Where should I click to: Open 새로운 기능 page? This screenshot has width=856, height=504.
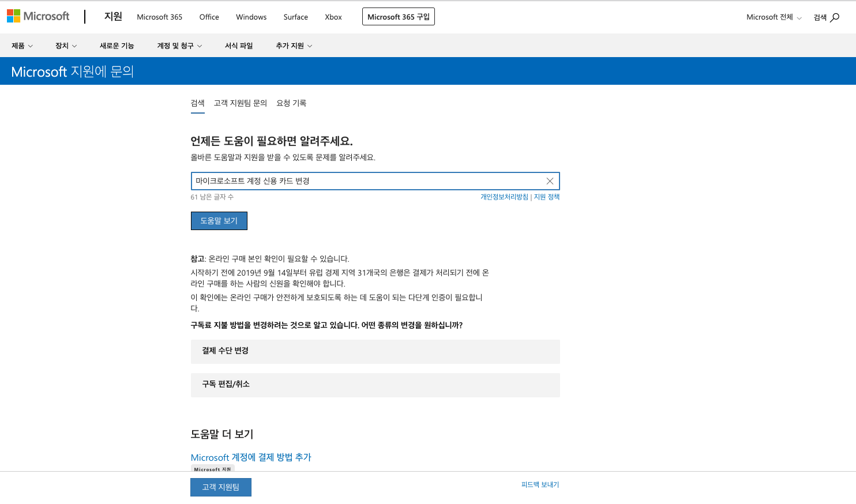click(x=117, y=46)
